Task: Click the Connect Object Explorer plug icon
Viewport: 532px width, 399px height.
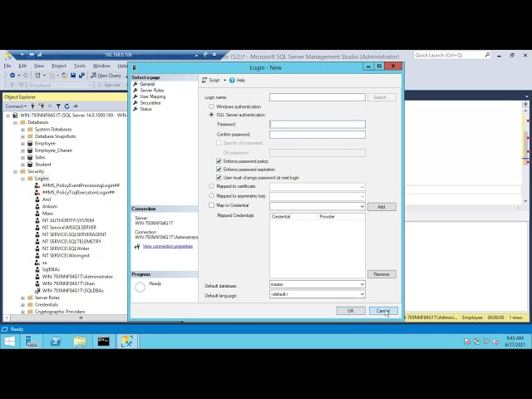Action: tap(33, 106)
